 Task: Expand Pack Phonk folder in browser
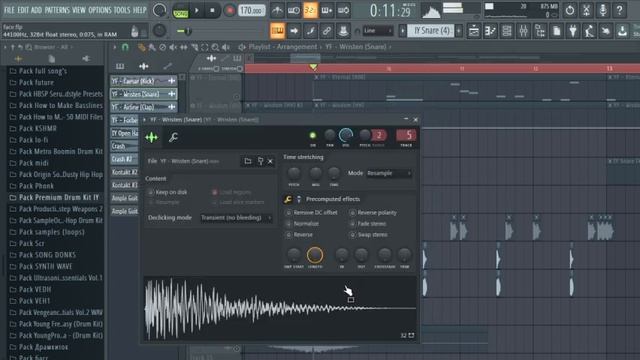click(32, 186)
